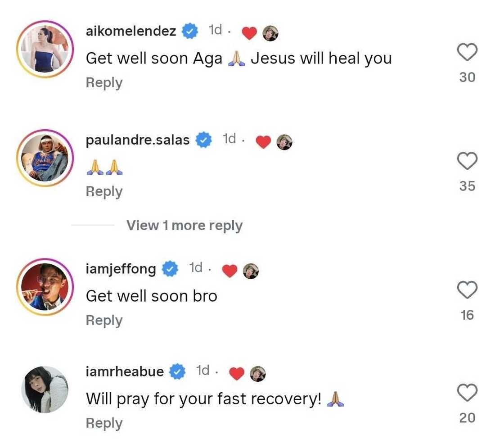Reply to aikomelendez's comment
504x448 pixels.
[104, 83]
